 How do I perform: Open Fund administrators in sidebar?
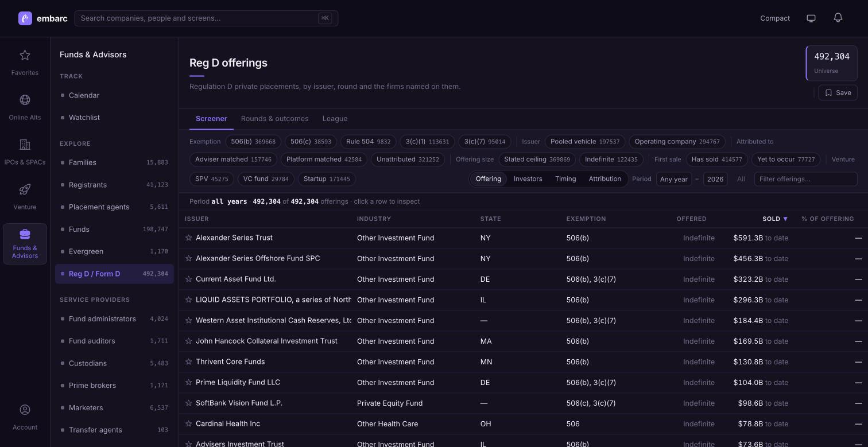[x=114, y=319]
